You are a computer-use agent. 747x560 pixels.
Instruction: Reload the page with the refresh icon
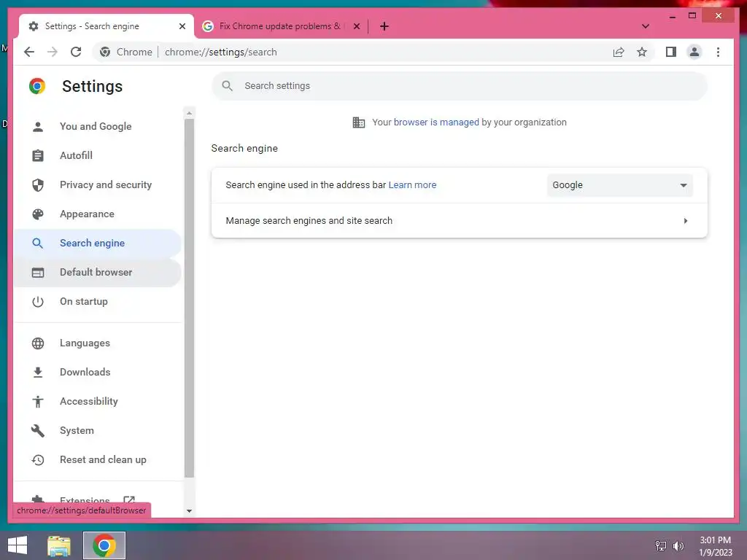76,52
